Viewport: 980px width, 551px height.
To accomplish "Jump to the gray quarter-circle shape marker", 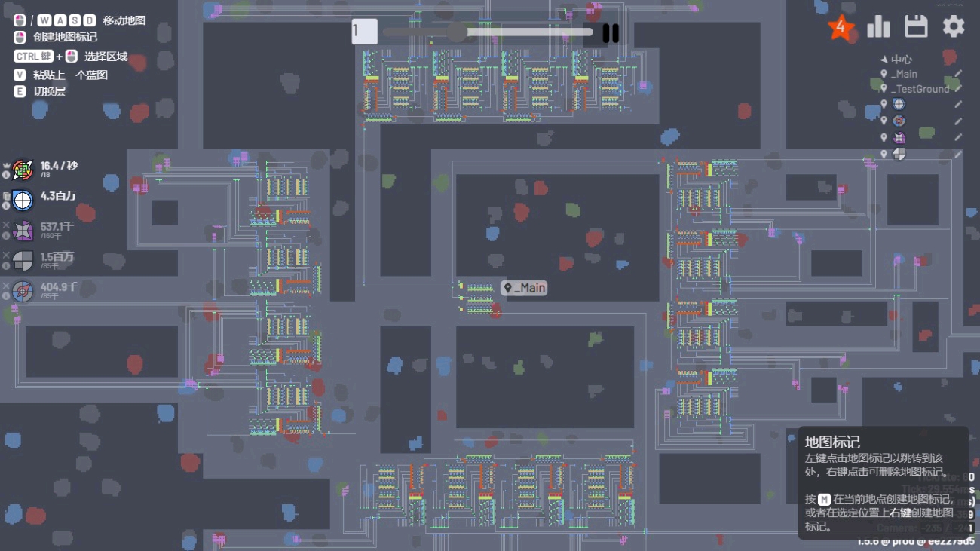I will (x=899, y=155).
